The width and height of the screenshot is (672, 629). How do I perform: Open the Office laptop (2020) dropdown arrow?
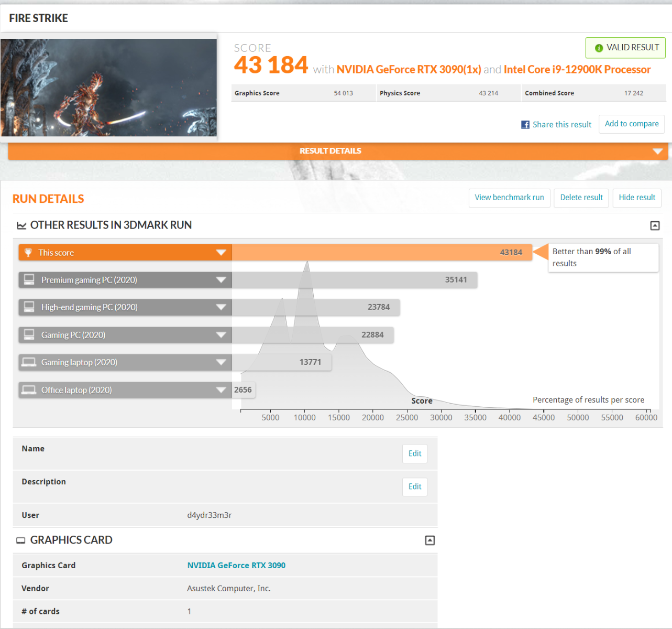tap(221, 390)
